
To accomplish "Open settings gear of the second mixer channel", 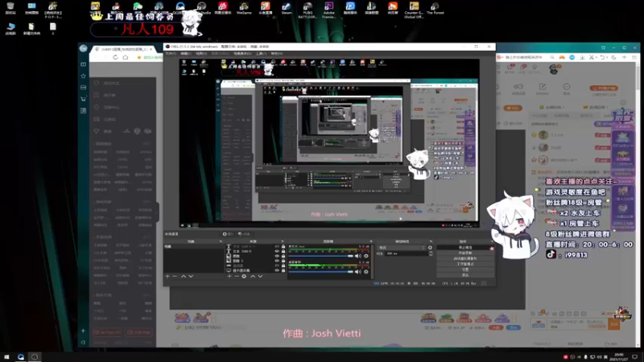I will (x=366, y=272).
